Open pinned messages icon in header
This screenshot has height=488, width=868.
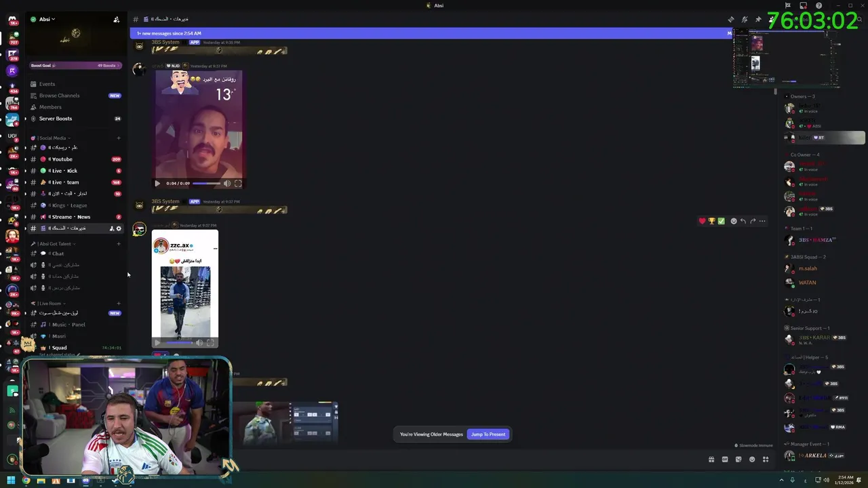pyautogui.click(x=758, y=19)
